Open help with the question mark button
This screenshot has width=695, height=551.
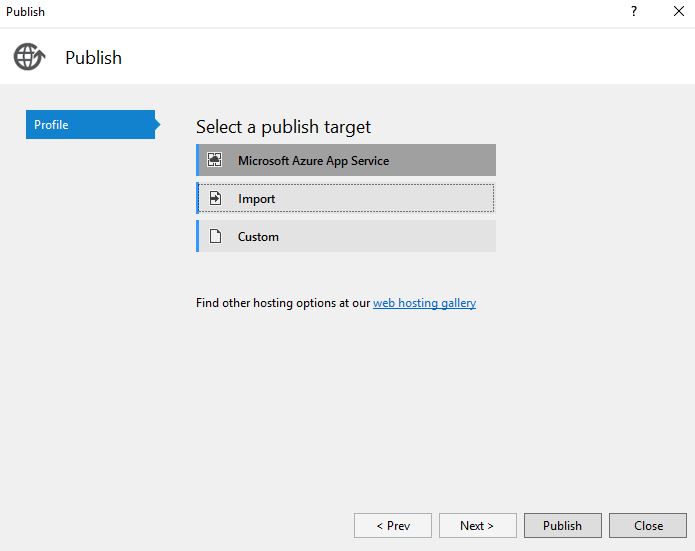click(634, 11)
